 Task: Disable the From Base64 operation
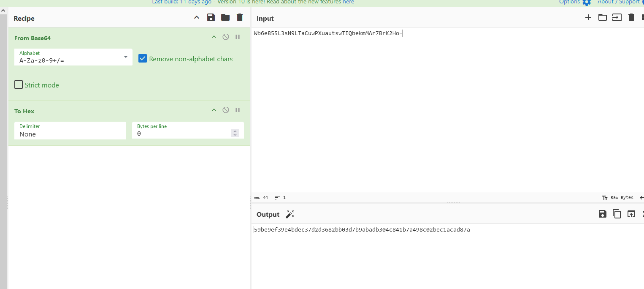point(226,37)
